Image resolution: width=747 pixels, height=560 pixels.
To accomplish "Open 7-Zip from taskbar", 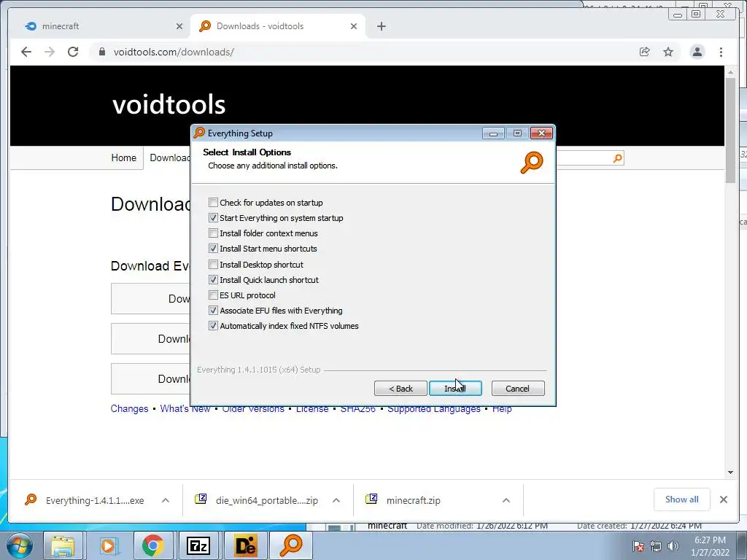I will tap(198, 545).
